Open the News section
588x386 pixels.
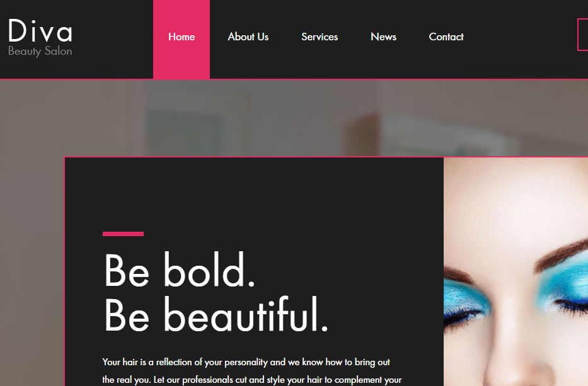383,37
